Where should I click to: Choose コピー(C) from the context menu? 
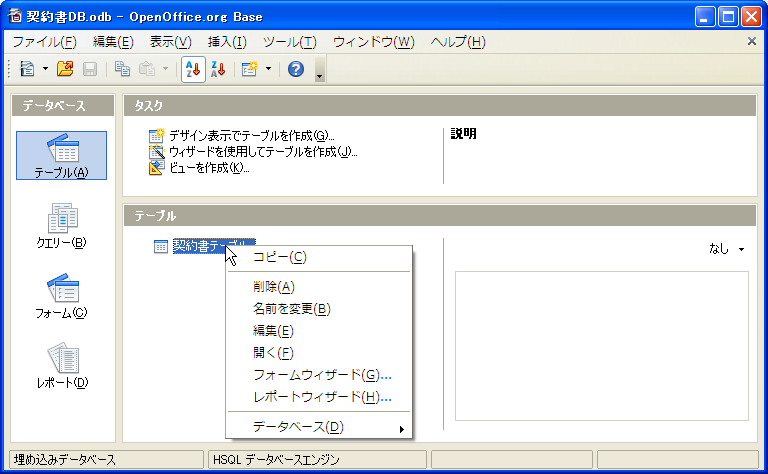[318, 258]
